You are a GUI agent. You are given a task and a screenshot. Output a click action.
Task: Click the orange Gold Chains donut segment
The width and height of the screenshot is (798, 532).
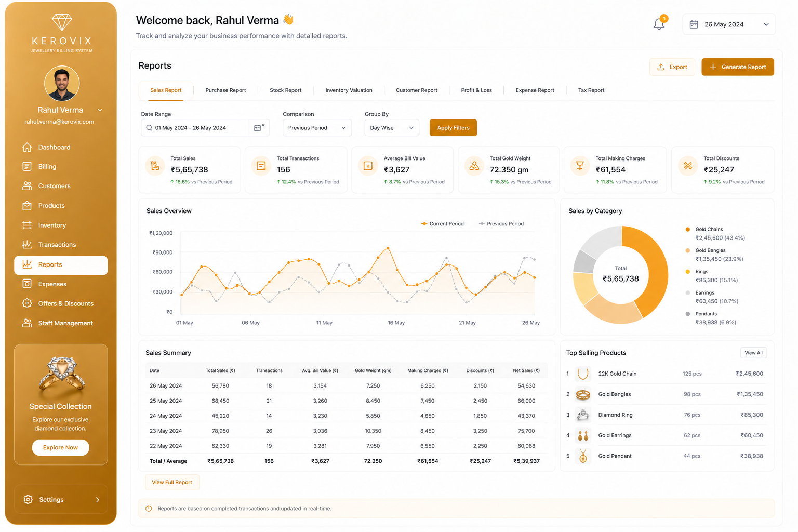[x=657, y=270]
